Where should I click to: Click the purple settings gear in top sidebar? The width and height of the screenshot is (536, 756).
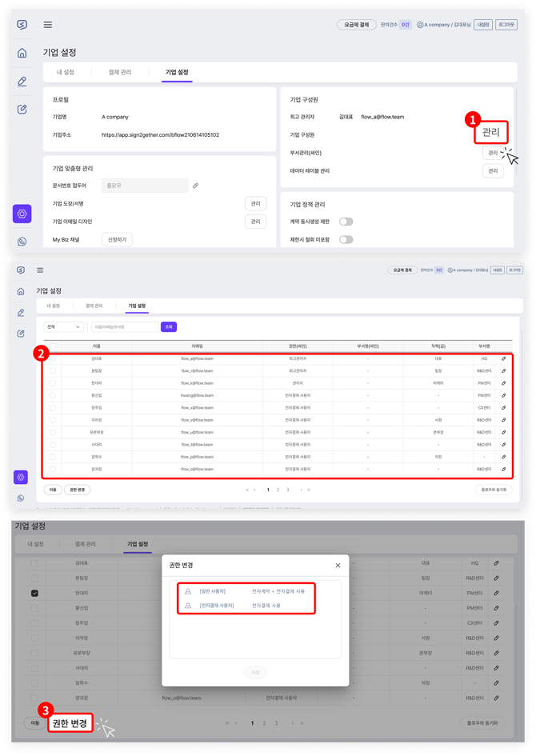[x=22, y=214]
